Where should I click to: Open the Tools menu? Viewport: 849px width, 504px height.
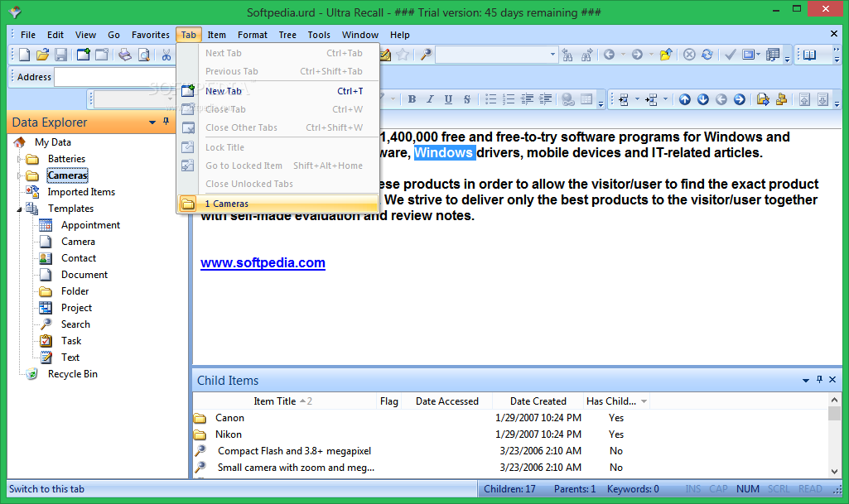(x=319, y=35)
